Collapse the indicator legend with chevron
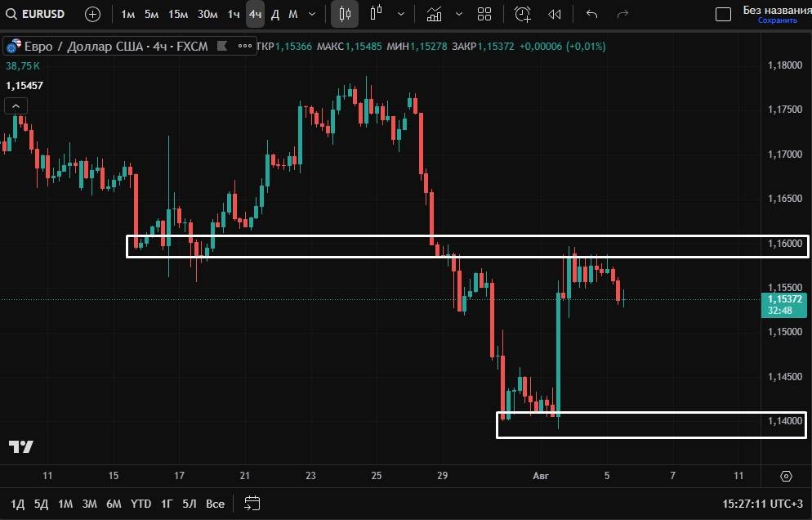This screenshot has height=520, width=812. [16, 105]
